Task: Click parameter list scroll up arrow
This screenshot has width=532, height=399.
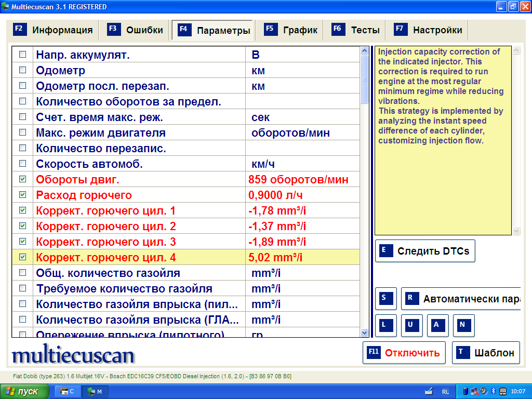Action: coord(364,51)
